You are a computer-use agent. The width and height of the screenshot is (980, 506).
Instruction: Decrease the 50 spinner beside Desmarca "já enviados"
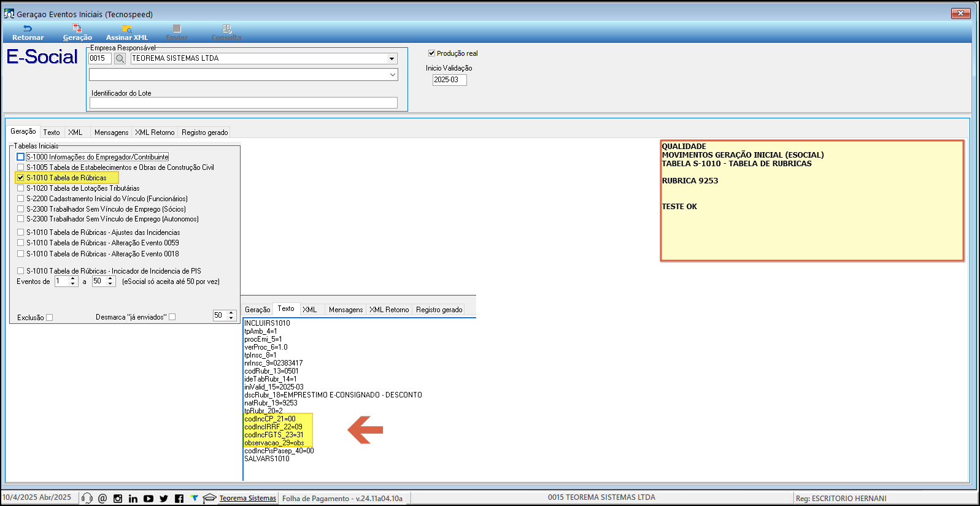coord(231,318)
